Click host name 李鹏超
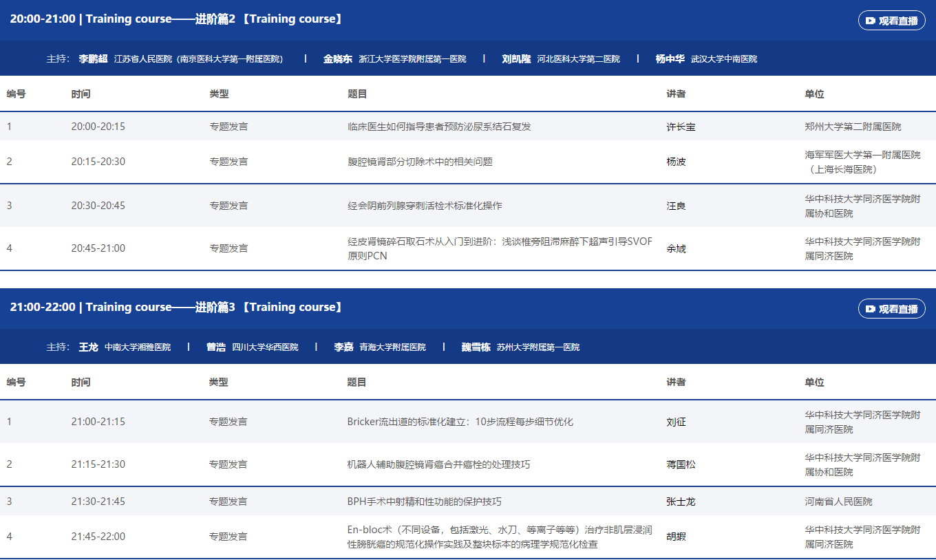Screen dimensions: 936x560 tap(93, 59)
